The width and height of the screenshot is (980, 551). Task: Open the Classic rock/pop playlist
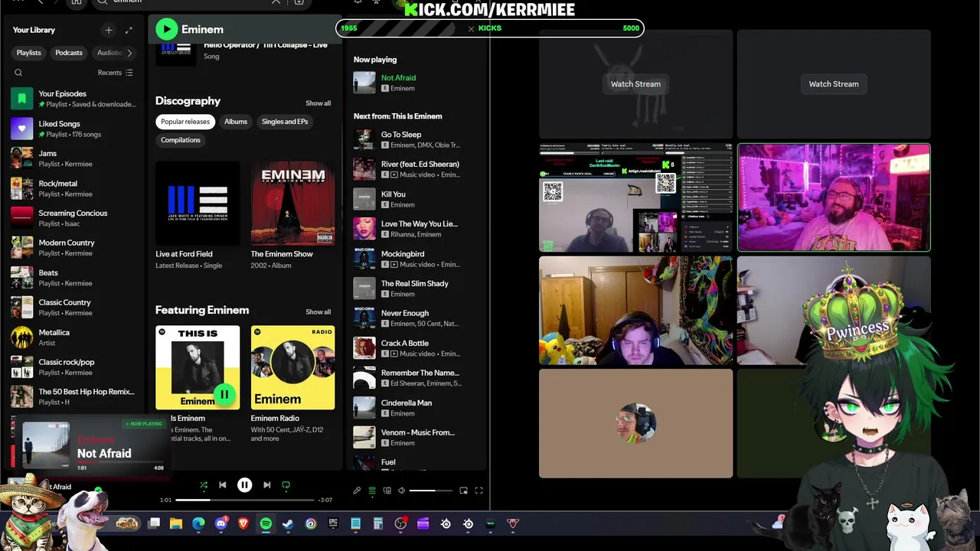click(73, 367)
